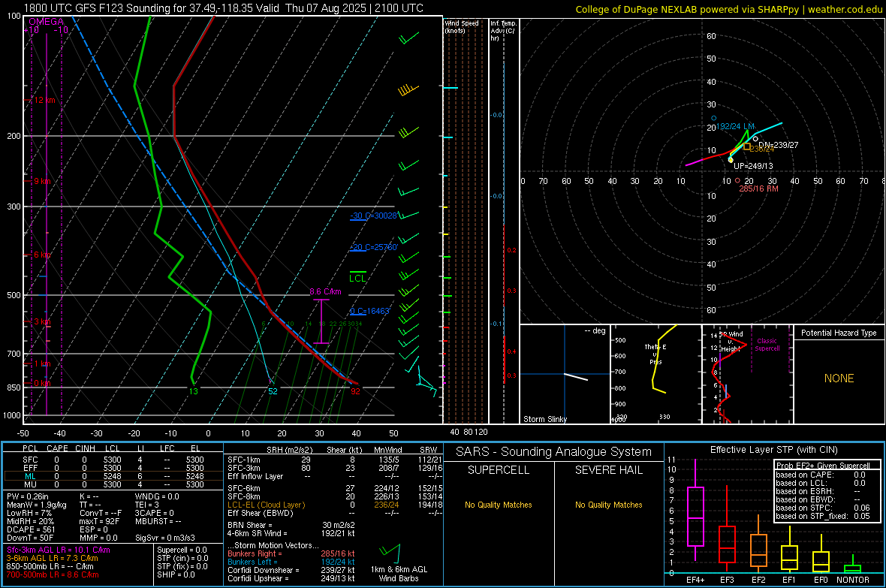Click the SFC-6km shear row label
The width and height of the screenshot is (886, 588).
click(x=243, y=488)
